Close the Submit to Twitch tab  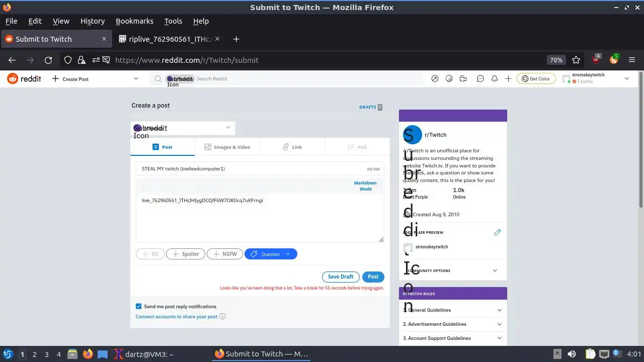[104, 39]
